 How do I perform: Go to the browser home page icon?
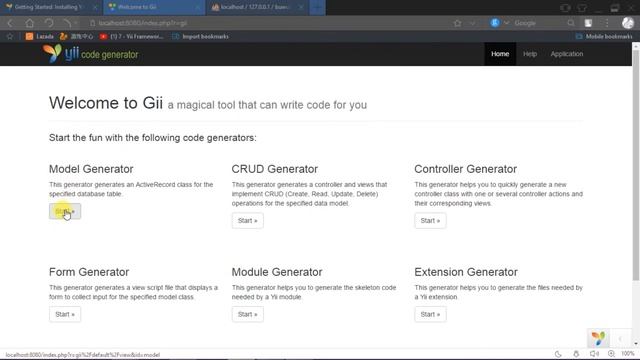pyautogui.click(x=29, y=23)
